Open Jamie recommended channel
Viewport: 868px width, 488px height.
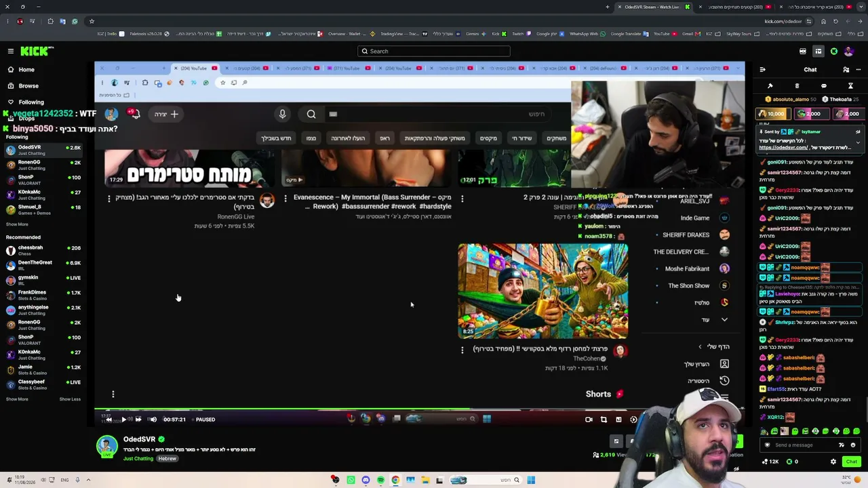click(x=43, y=369)
